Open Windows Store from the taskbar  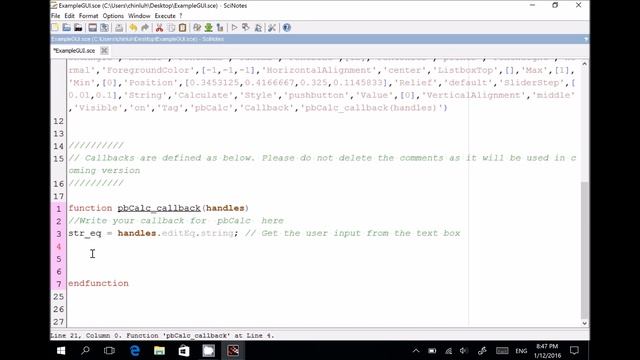(184, 351)
